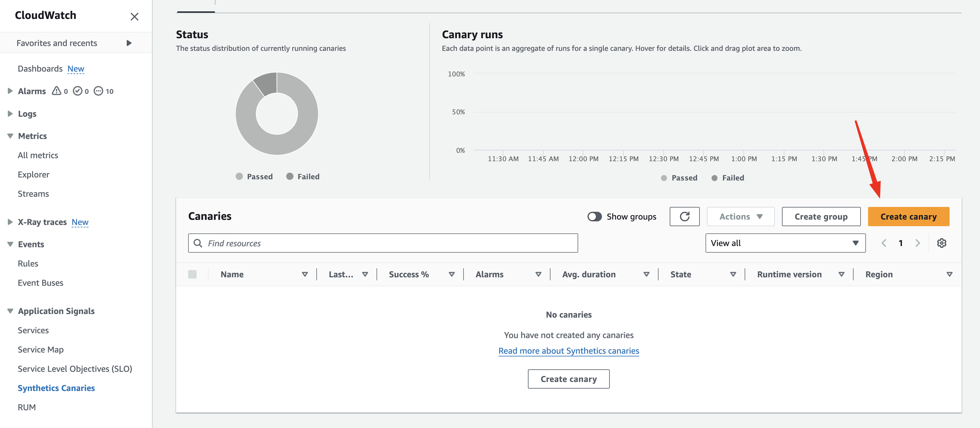Click the refresh canaries icon button
This screenshot has width=980, height=428.
pyautogui.click(x=684, y=217)
